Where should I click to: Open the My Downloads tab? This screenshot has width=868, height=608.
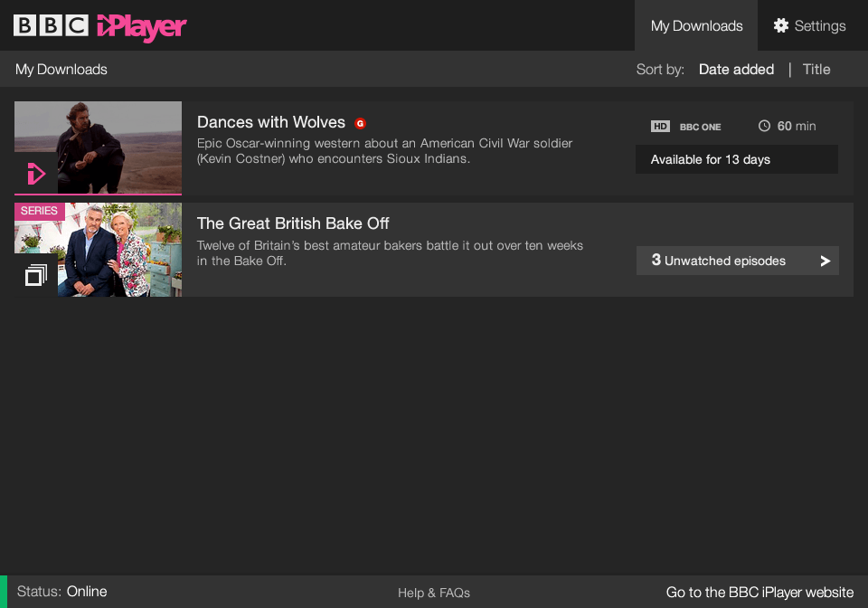coord(696,25)
